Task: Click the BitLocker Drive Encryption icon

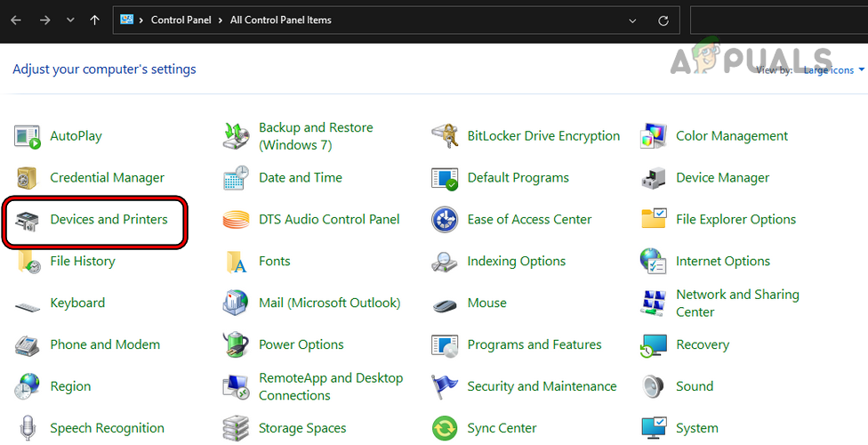Action: [x=445, y=136]
